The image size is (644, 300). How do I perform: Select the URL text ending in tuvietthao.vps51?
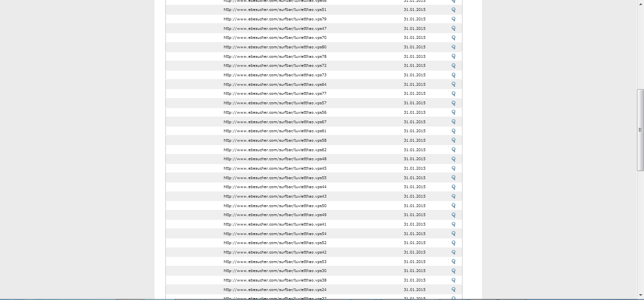click(x=275, y=9)
